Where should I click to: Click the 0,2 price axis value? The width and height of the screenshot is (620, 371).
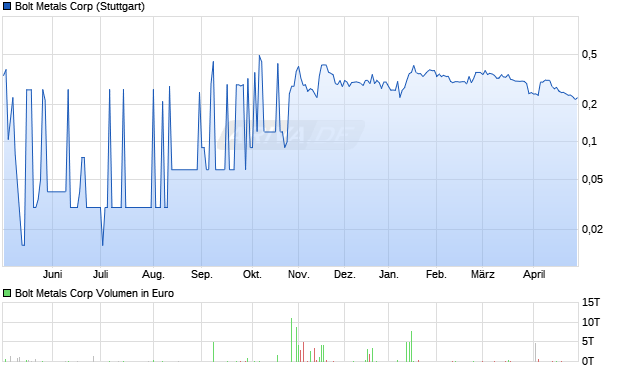[590, 104]
